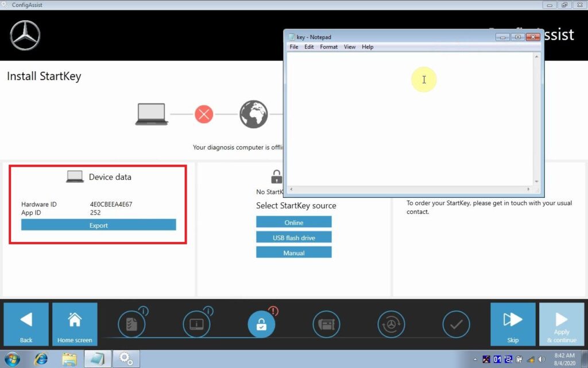This screenshot has height=368, width=588.
Task: Click the volume icon in the system tray
Action: pyautogui.click(x=541, y=359)
